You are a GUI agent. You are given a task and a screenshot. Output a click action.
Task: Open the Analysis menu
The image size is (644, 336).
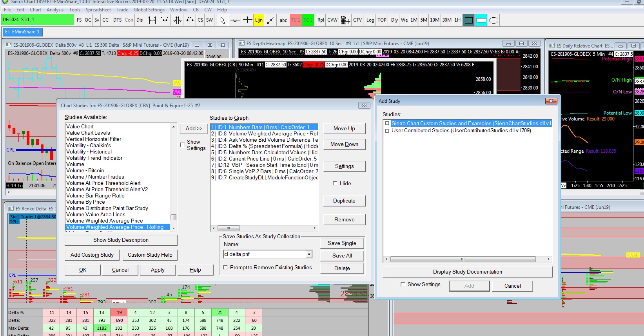click(x=55, y=10)
